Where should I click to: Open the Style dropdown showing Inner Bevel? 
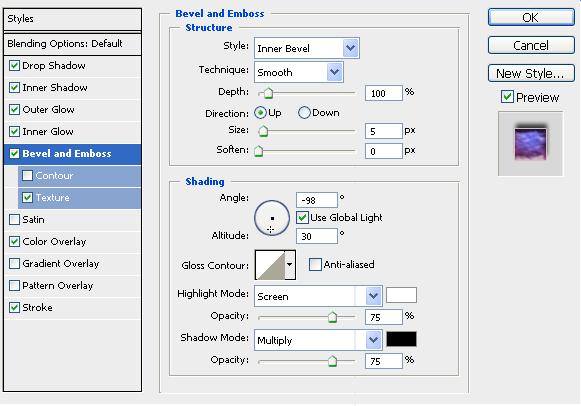307,48
